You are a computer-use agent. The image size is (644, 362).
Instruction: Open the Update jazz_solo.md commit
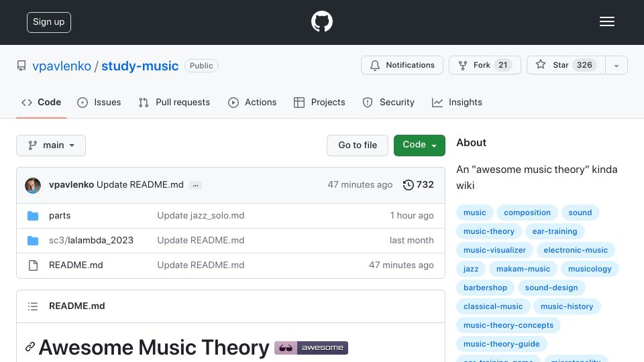(x=201, y=216)
